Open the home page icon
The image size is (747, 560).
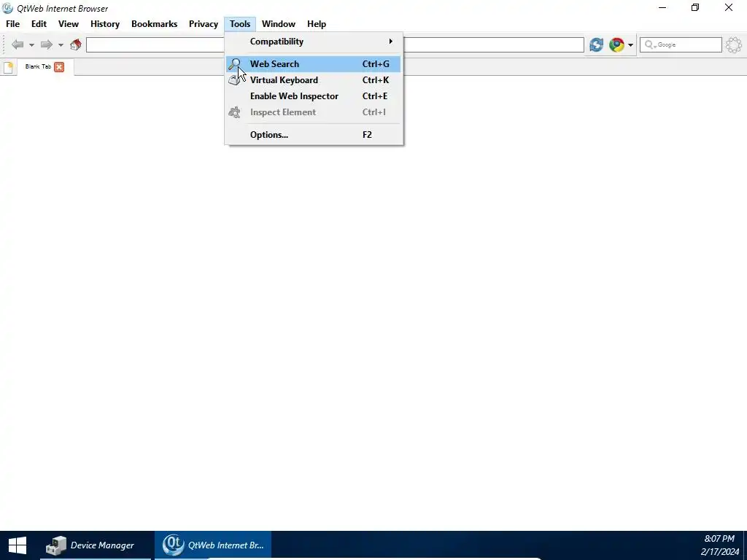click(75, 44)
